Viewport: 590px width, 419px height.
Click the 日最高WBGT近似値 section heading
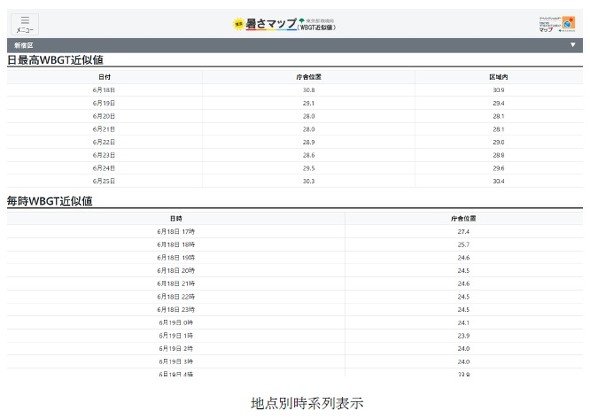click(55, 60)
